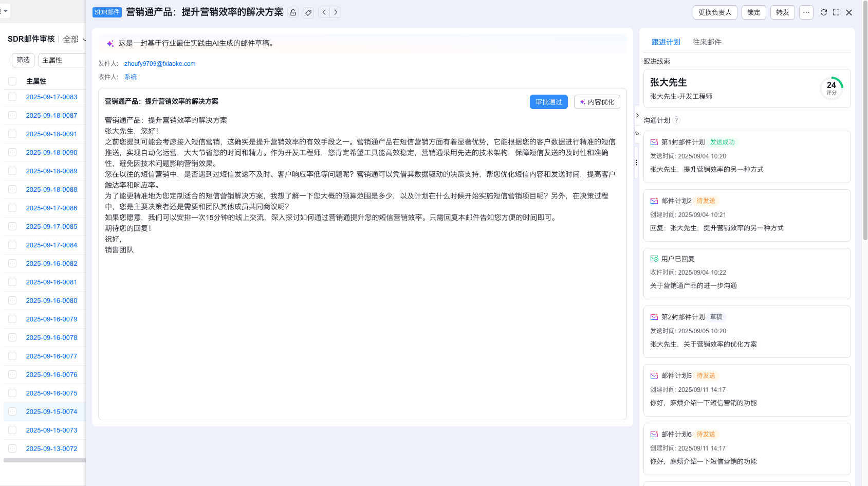Select the checkbox for 2025-09-16-0082
This screenshot has height=486, width=868.
coord(13,263)
